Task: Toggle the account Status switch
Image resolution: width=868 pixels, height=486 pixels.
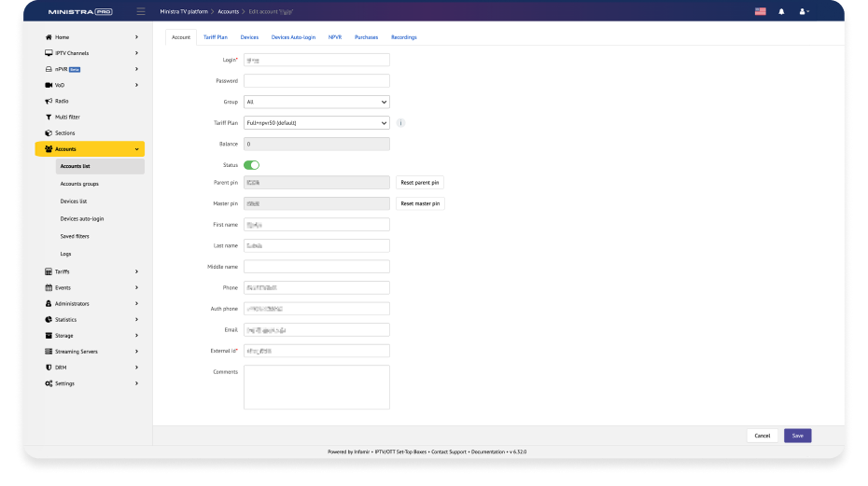Action: point(251,165)
